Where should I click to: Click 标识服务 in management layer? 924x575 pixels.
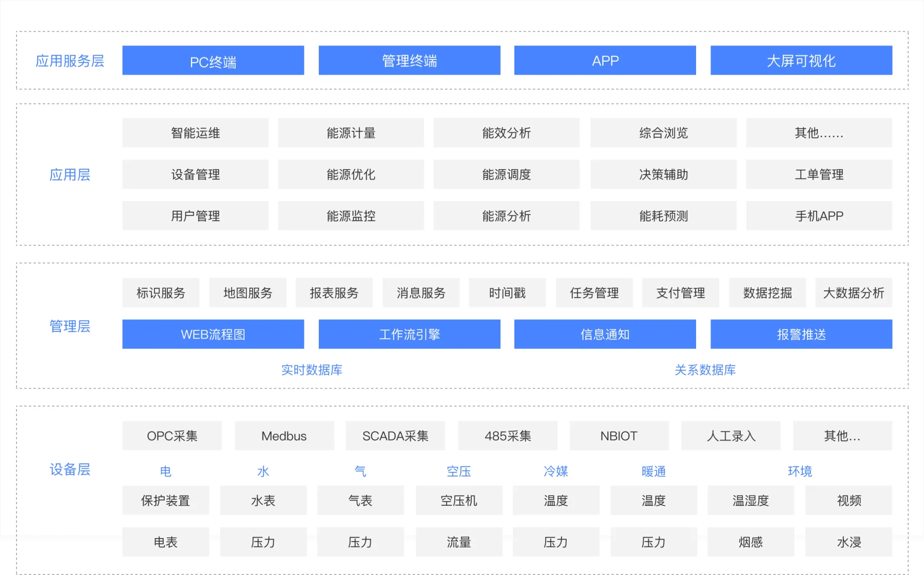click(x=161, y=293)
